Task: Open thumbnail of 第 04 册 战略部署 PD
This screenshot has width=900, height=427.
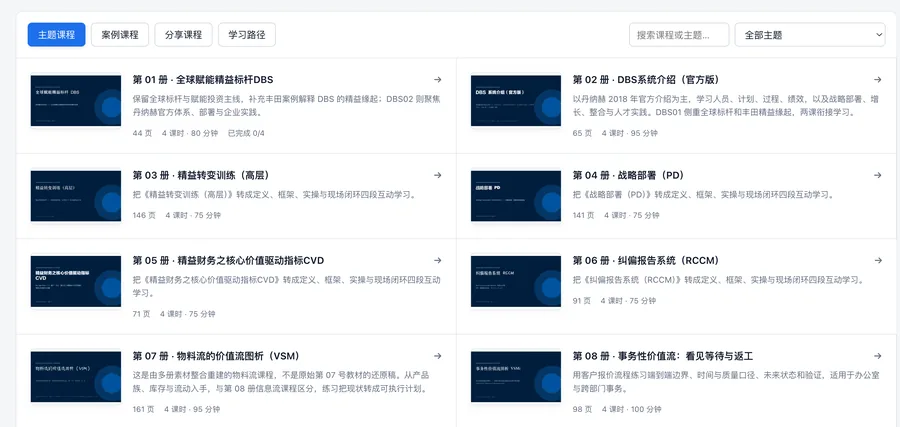Action: pos(515,196)
